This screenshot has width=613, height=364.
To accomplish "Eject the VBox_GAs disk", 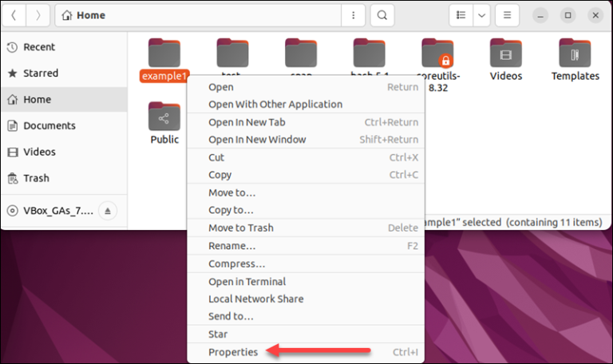I will pos(109,211).
